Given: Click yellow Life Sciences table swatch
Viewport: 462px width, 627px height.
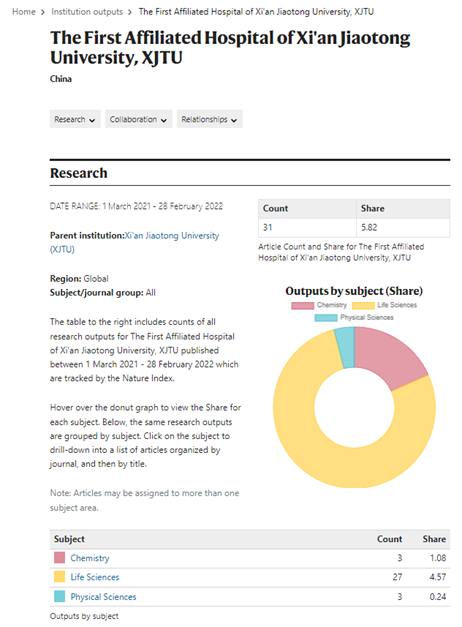Looking at the screenshot, I should (60, 577).
